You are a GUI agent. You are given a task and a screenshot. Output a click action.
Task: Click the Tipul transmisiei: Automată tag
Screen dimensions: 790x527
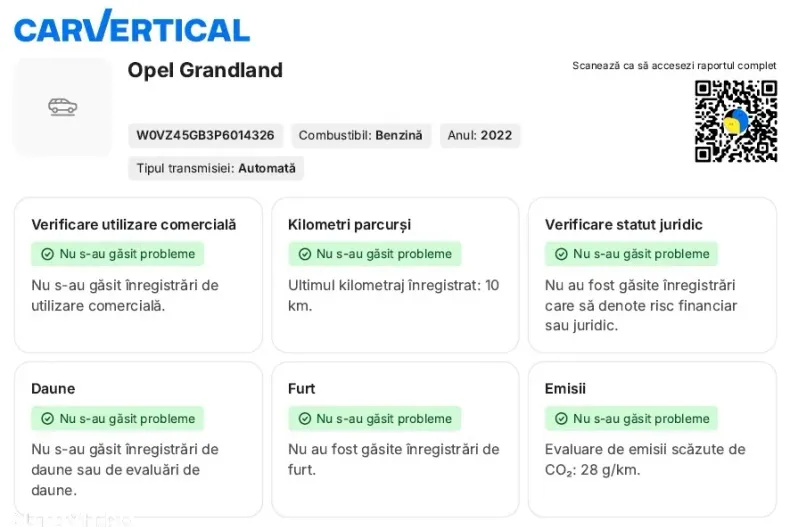[216, 168]
